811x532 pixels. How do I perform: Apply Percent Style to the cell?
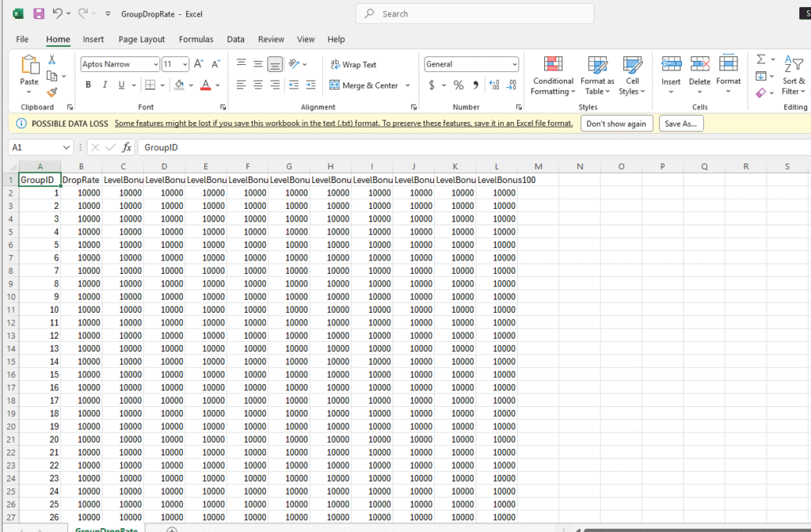point(458,85)
